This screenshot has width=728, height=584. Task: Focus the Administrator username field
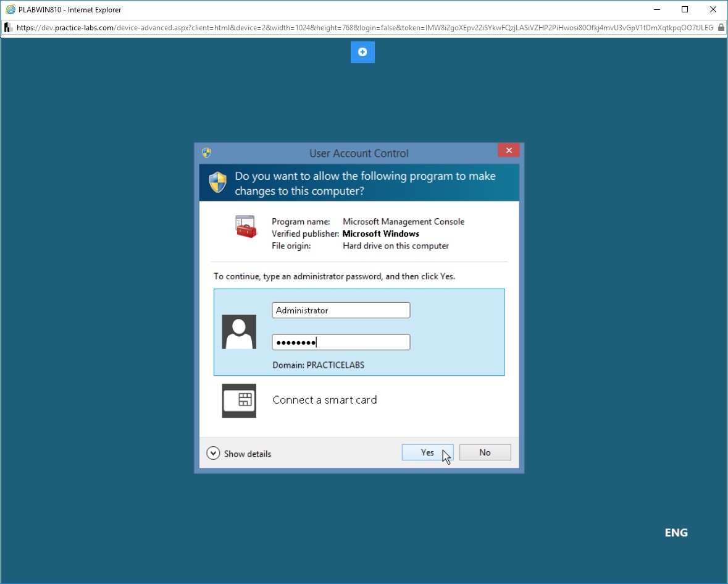[x=341, y=310]
